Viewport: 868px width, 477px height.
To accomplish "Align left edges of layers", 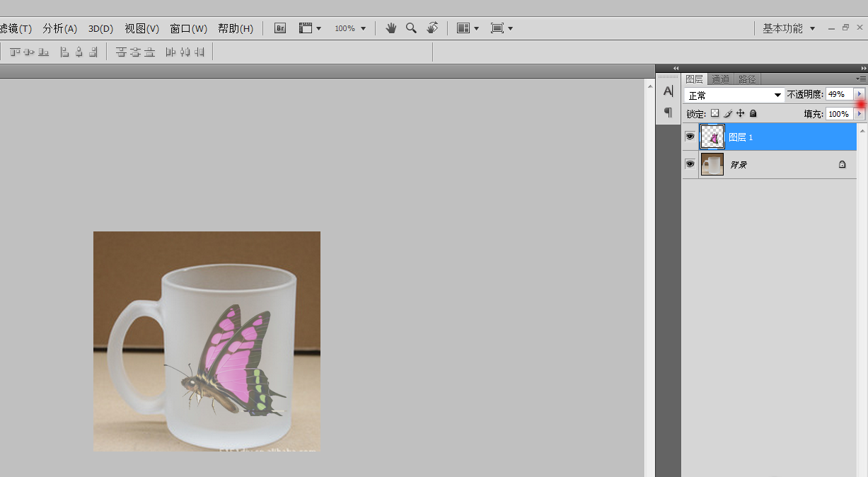I will pyautogui.click(x=64, y=52).
